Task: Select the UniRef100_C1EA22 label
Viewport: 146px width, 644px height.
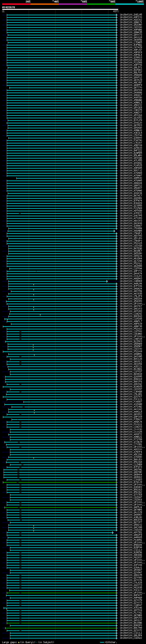Action: coord(131,638)
